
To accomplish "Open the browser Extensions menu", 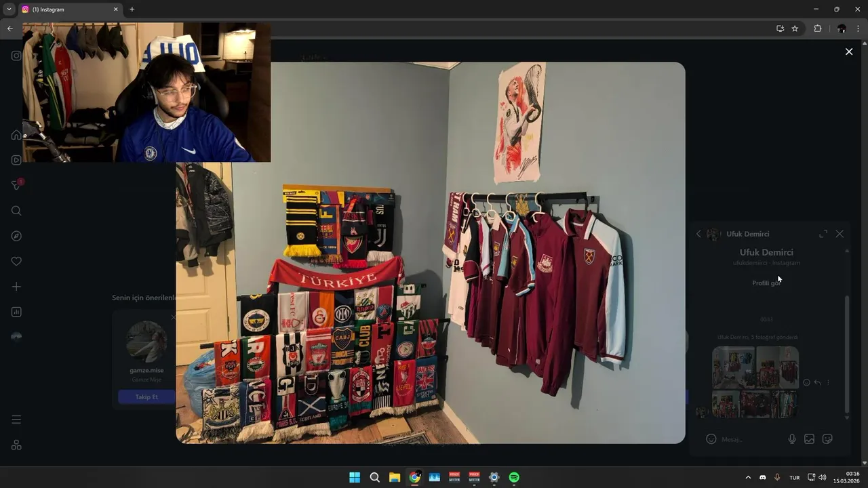I will [x=817, y=28].
